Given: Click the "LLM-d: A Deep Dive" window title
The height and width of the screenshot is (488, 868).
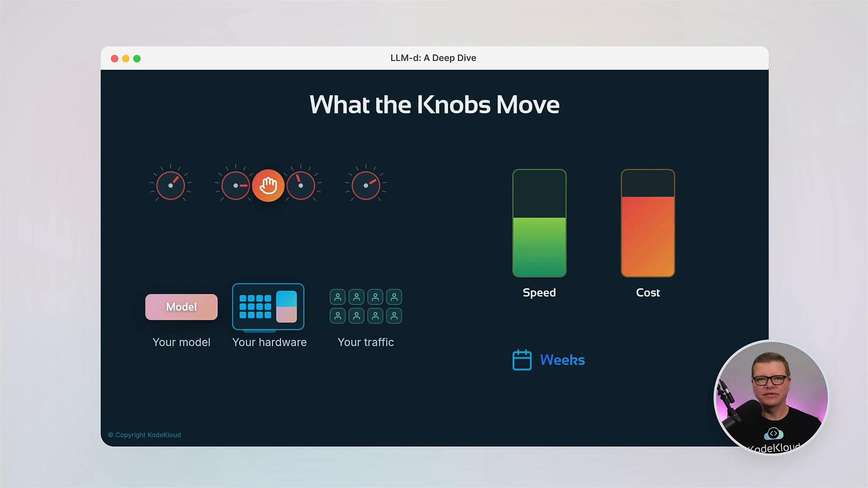Looking at the screenshot, I should point(433,58).
